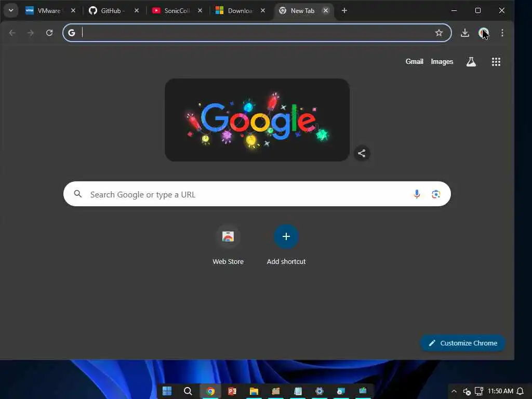Click Customize Chrome button
This screenshot has height=399, width=532.
tap(462, 343)
